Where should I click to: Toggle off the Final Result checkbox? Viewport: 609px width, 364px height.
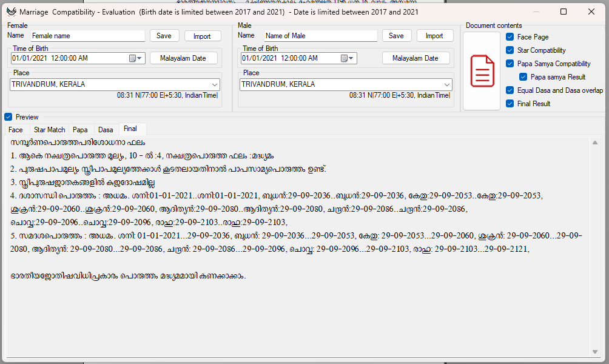(510, 103)
